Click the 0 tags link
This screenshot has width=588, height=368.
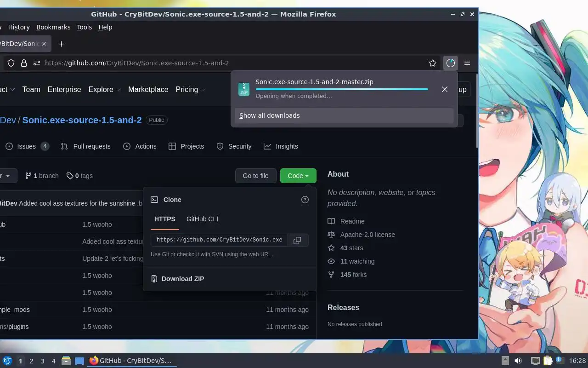click(79, 176)
